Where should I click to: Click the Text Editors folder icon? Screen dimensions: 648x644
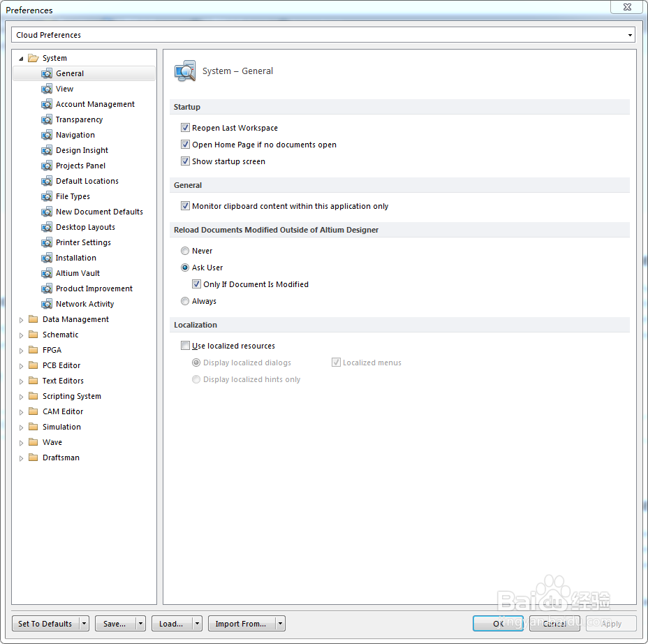(33, 380)
